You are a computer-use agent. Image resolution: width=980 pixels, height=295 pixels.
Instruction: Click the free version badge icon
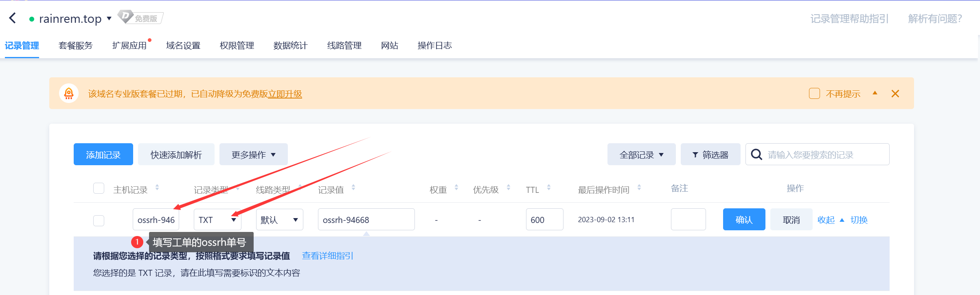(x=140, y=18)
